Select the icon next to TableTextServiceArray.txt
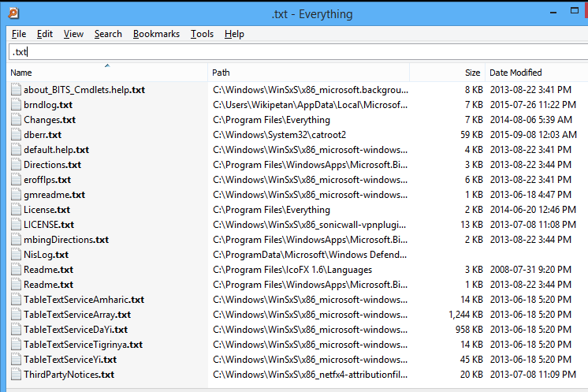The height and width of the screenshot is (392, 588). pyautogui.click(x=16, y=315)
